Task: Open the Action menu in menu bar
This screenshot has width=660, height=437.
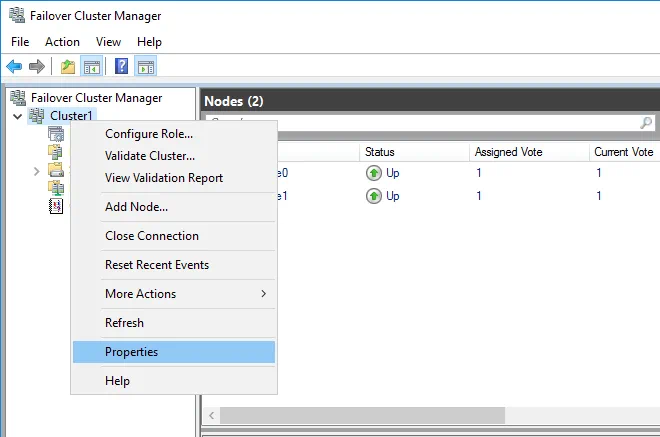Action: (62, 42)
